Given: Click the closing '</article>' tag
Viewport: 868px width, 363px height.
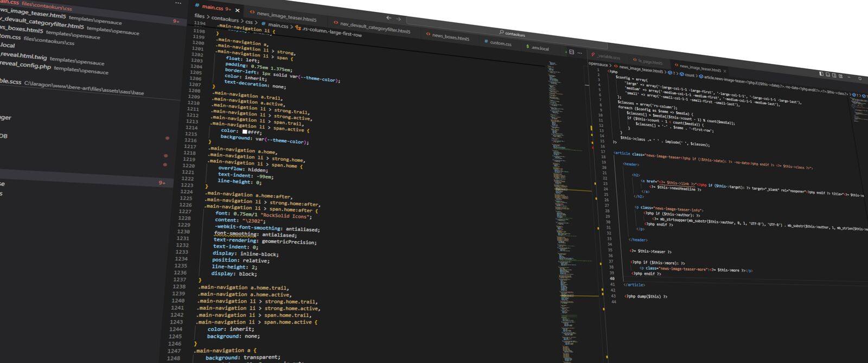Looking at the screenshot, I should pos(634,284).
